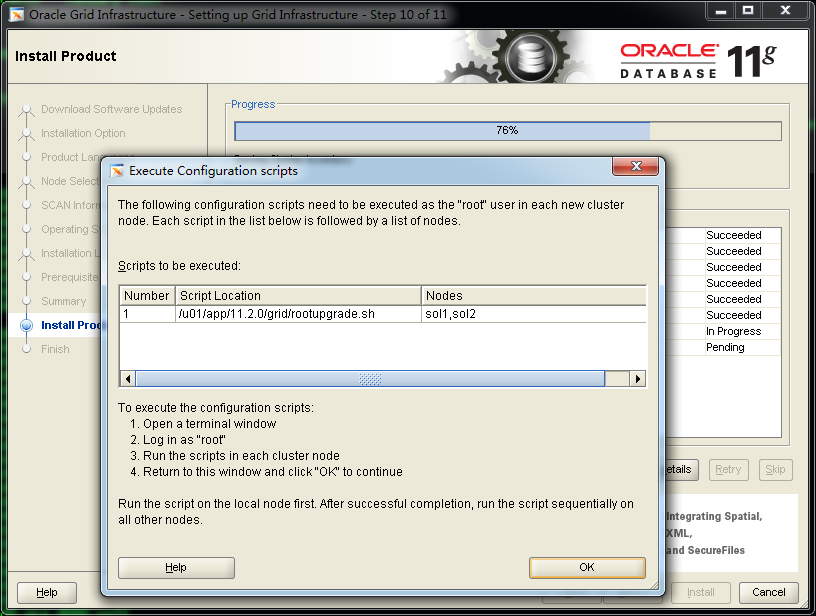816x616 pixels.
Task: Close the Execute Configuration scripts dialog
Action: point(635,166)
